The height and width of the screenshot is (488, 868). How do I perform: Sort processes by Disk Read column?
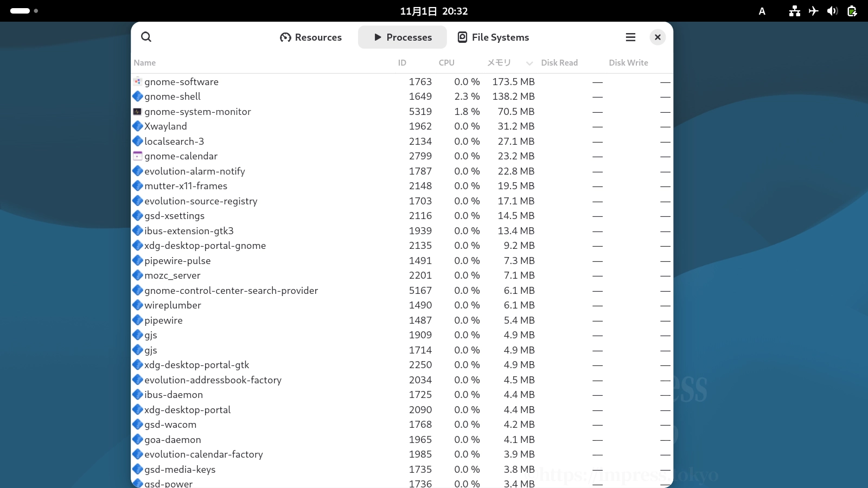559,62
